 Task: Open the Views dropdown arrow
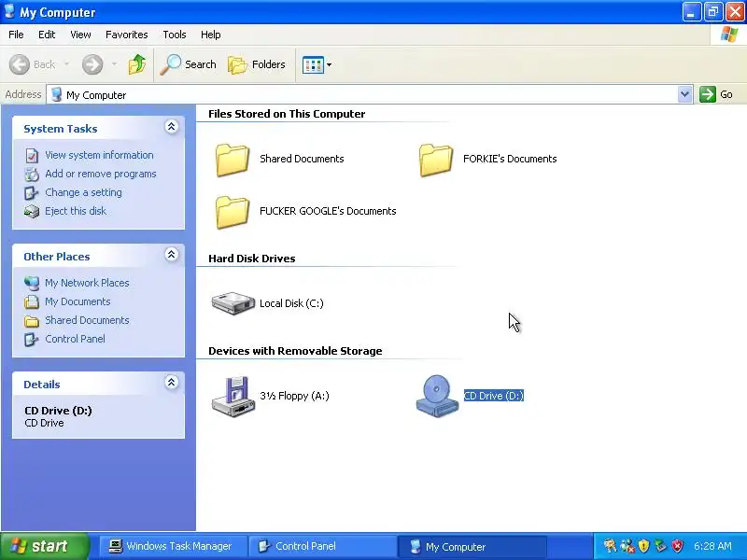tap(330, 64)
